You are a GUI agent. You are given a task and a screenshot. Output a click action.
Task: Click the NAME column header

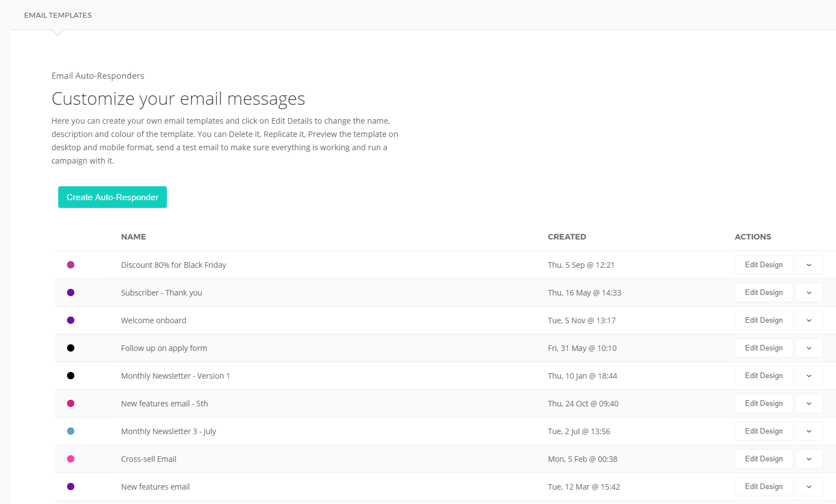click(x=133, y=237)
